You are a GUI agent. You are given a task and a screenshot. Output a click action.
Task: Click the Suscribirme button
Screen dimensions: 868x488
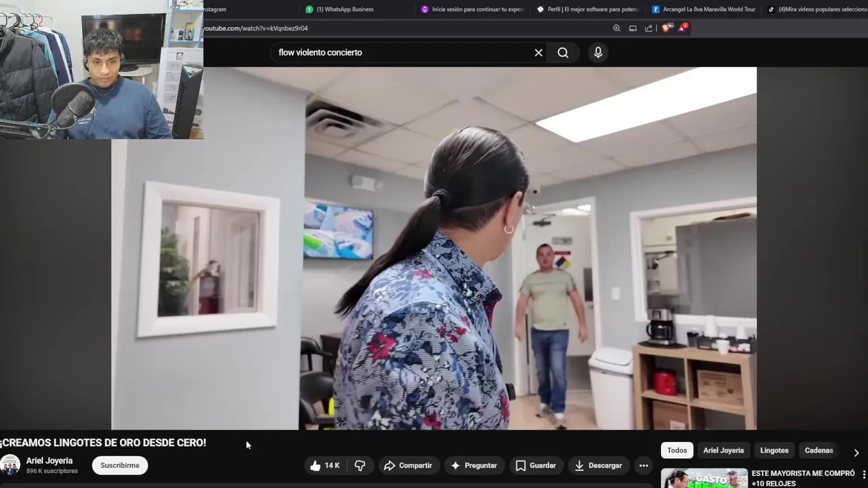click(120, 466)
